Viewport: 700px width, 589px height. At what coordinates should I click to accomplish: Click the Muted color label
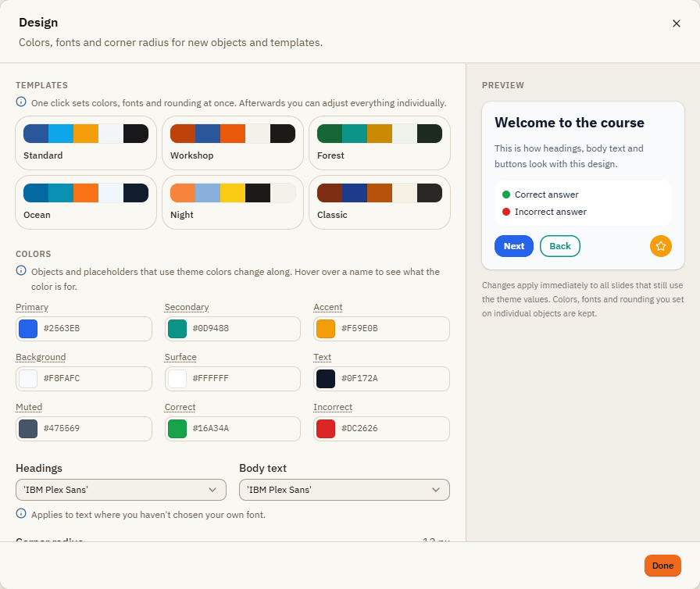pos(29,407)
